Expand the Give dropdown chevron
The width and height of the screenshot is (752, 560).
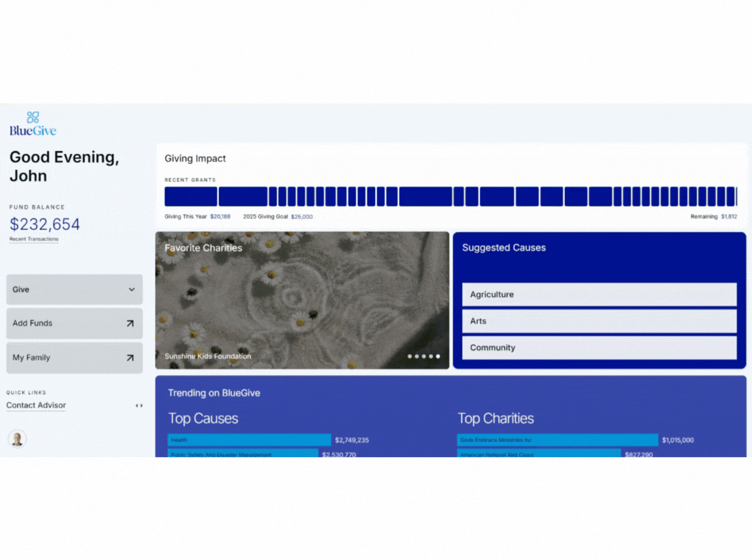[x=132, y=289]
